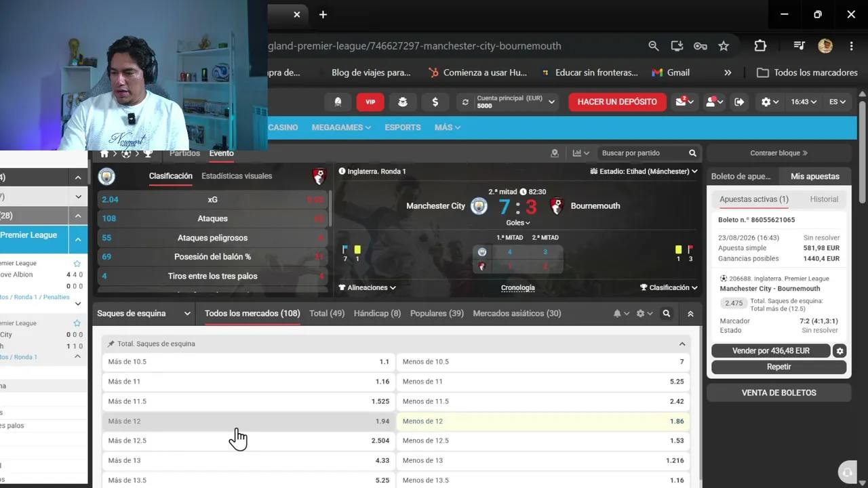
Task: Select the Mercados asiáticos (30) tab
Action: [x=517, y=314]
